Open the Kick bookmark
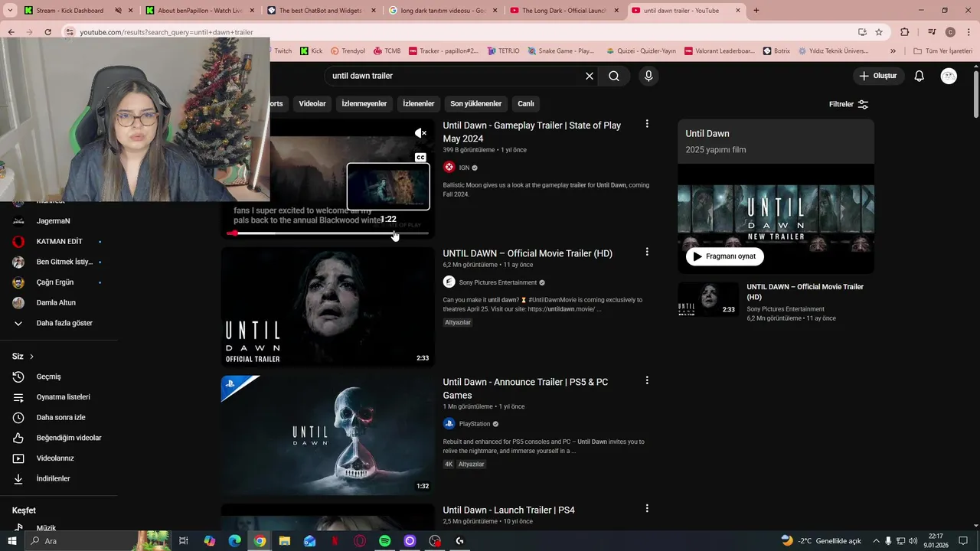This screenshot has width=980, height=551. coord(312,51)
